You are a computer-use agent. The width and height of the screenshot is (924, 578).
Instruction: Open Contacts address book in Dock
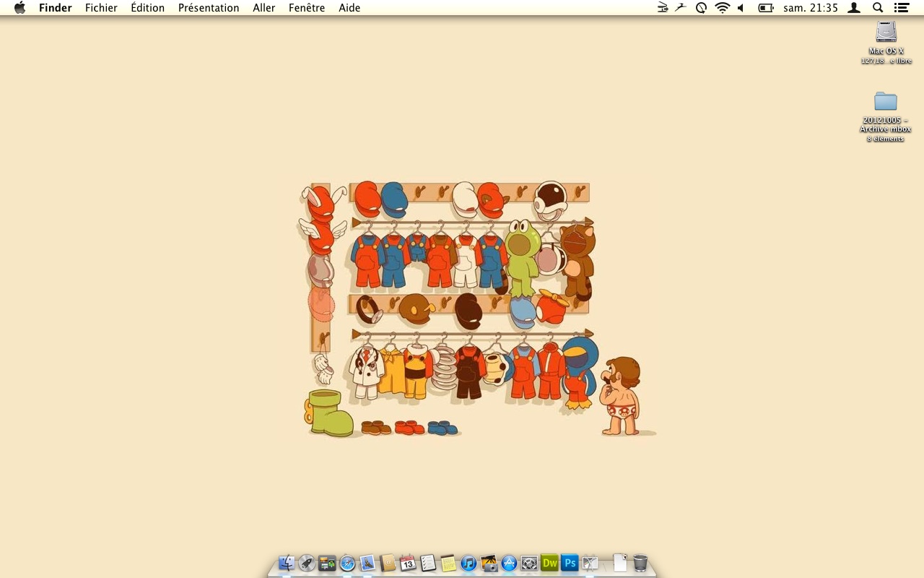coord(388,563)
